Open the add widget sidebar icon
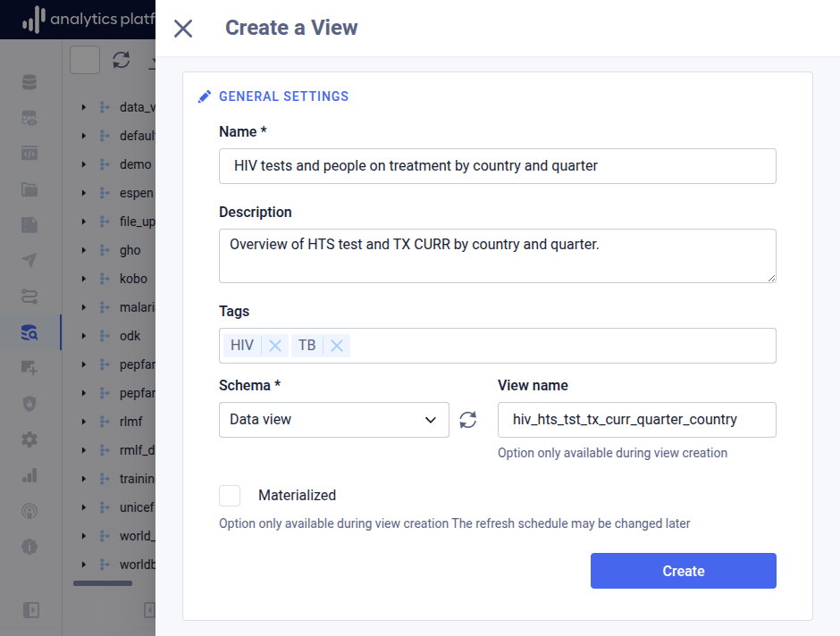 (x=29, y=368)
